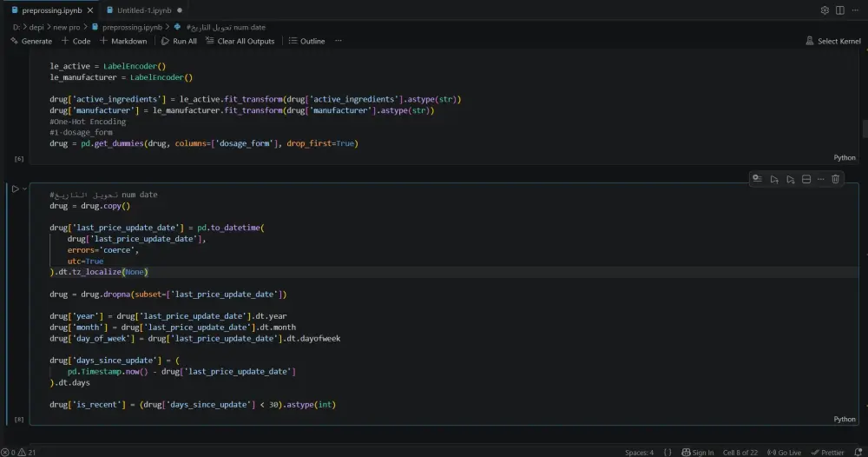Click the depi breadcrumb folder
Image resolution: width=868 pixels, height=457 pixels.
coord(36,27)
